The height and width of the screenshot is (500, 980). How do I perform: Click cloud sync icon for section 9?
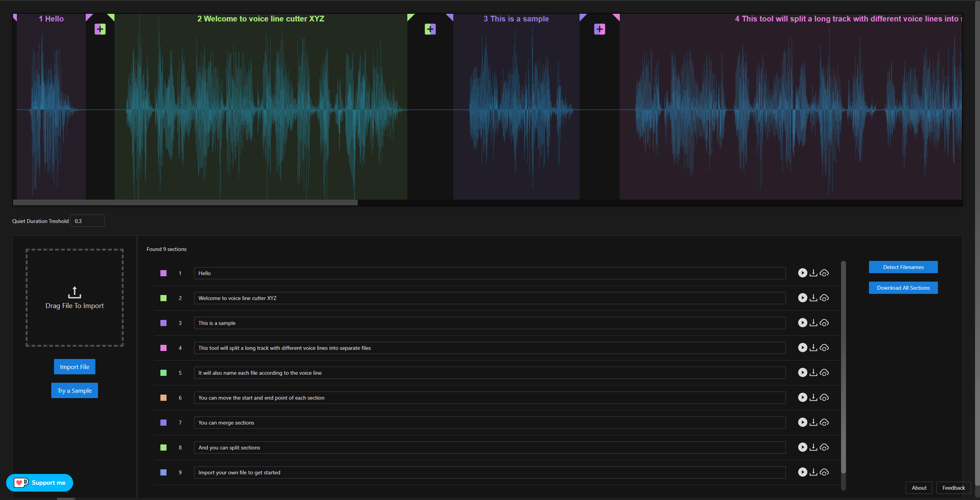click(824, 472)
